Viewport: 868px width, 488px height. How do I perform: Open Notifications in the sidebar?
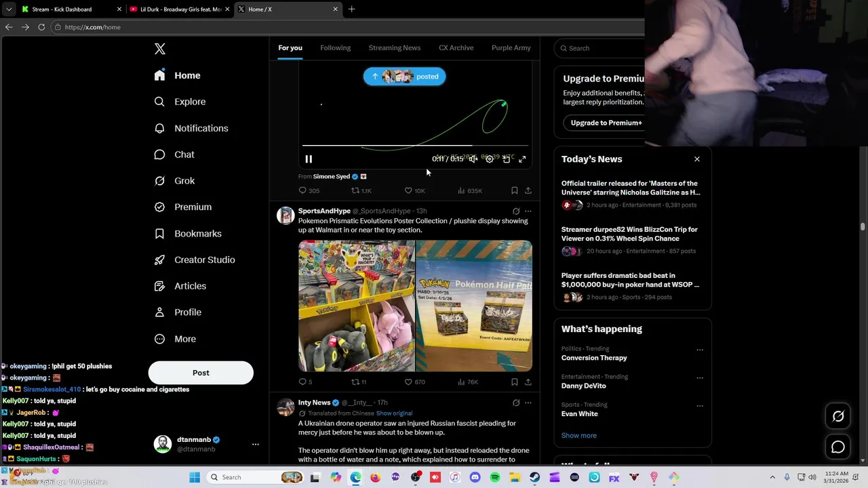(191, 128)
